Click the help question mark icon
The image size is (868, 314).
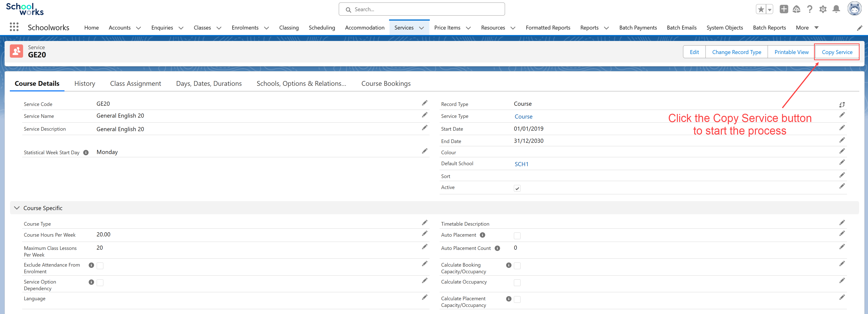coord(809,9)
